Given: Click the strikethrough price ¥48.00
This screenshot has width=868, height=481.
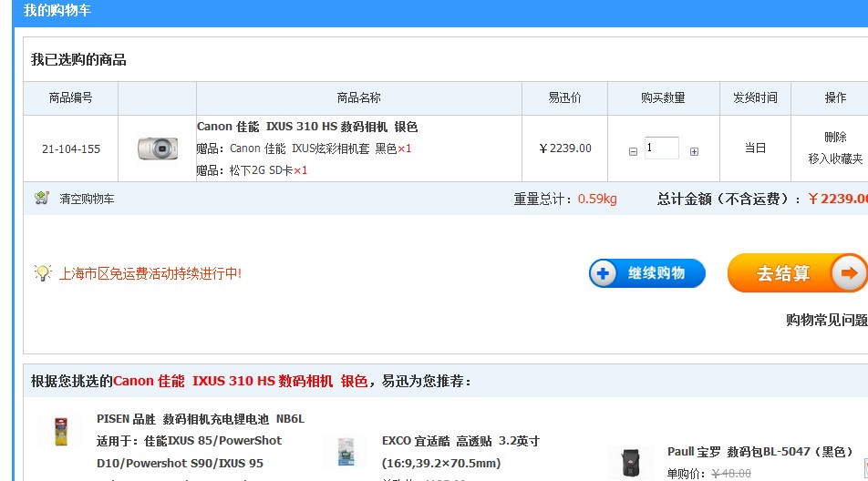Looking at the screenshot, I should pos(731,474).
